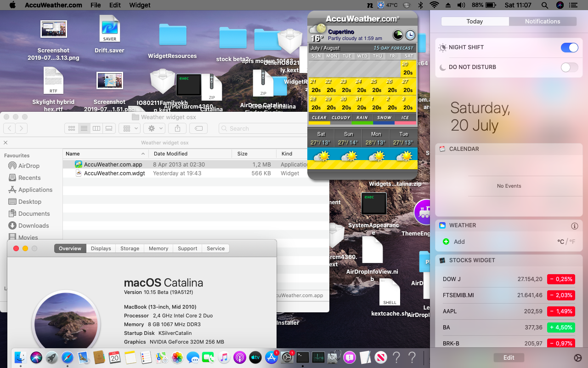Screen dimensions: 588x368
Task: Go forward in the Finder window
Action: 22,128
